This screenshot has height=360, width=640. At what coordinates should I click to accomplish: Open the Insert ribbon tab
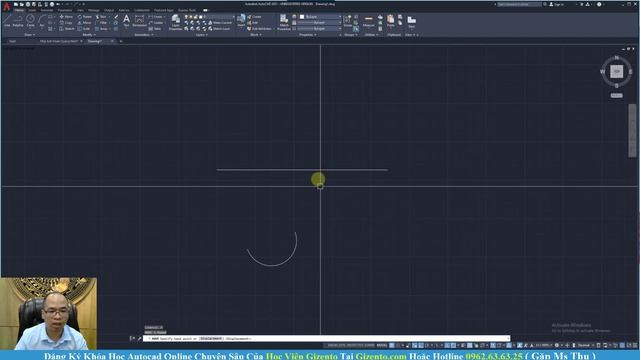(x=32, y=10)
